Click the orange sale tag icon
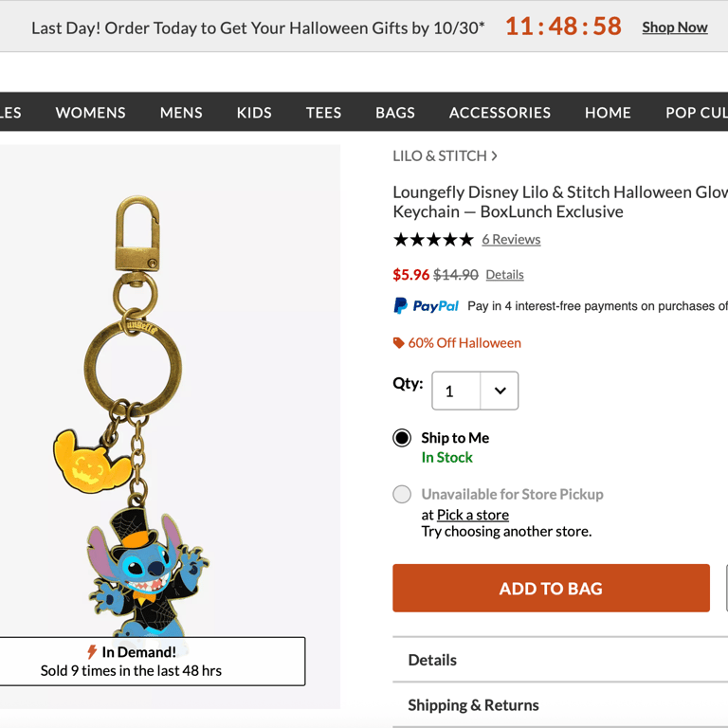 (x=399, y=343)
